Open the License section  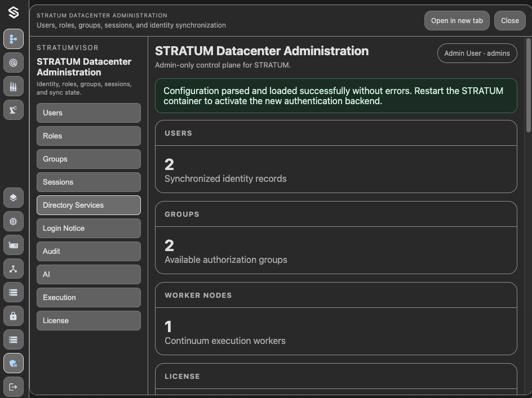click(88, 320)
